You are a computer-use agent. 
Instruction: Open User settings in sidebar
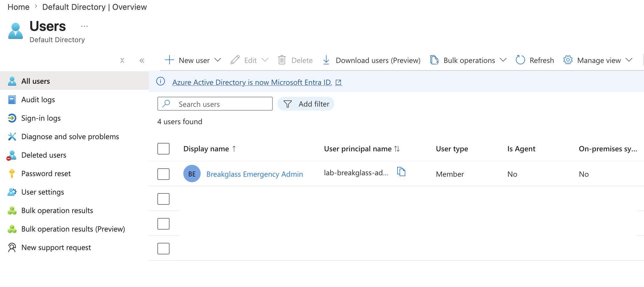(x=74, y=192)
